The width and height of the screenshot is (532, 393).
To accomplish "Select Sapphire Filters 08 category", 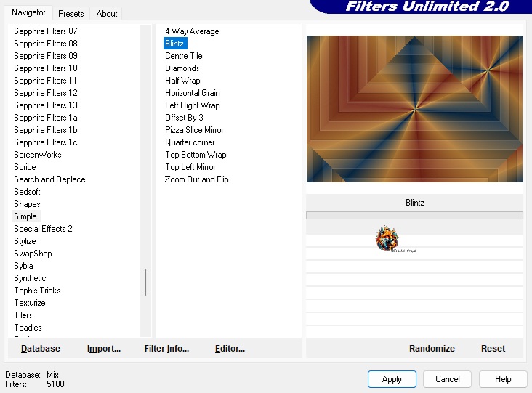I will tap(46, 44).
